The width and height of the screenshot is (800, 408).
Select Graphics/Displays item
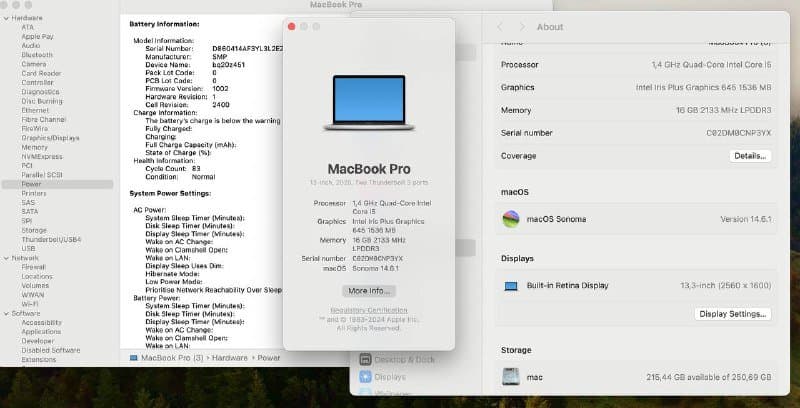point(50,138)
